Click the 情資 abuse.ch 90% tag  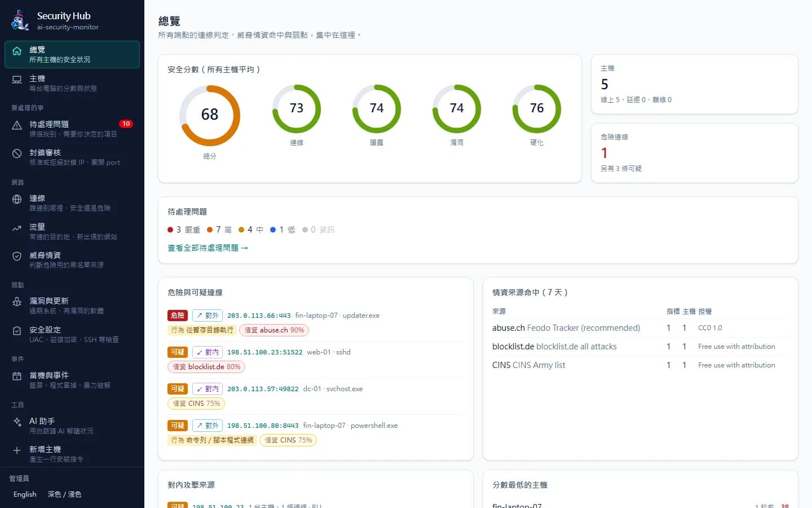274,330
